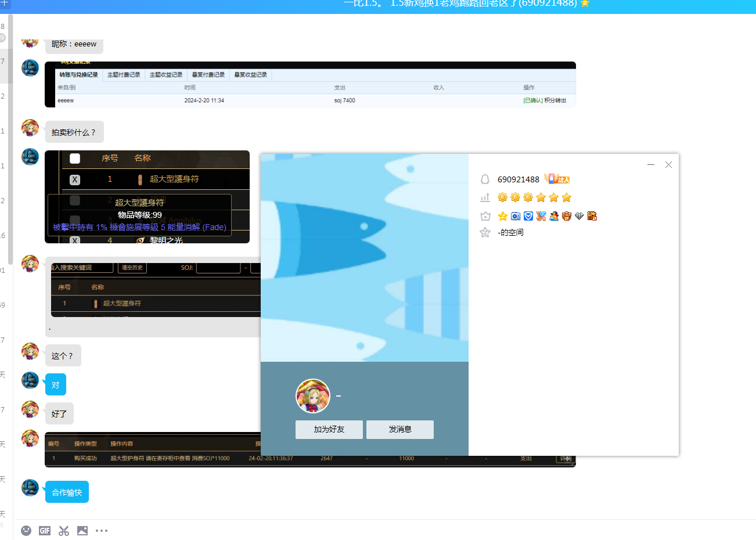756x540 pixels.
Task: Open the transfer record screenshot with soj 7400
Action: tap(310, 85)
